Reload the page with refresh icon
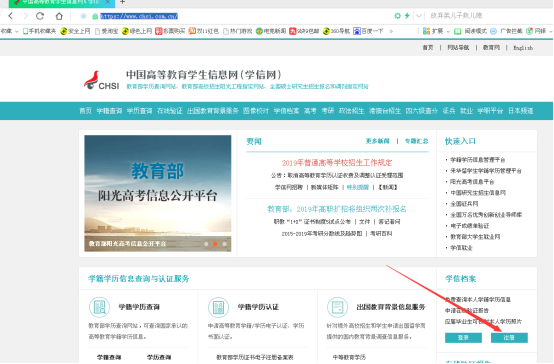 click(40, 16)
